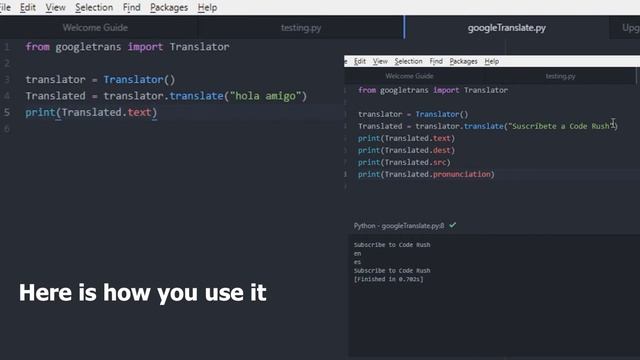The image size is (640, 360).
Task: Switch to the Welcome Guide tab
Action: [95, 28]
